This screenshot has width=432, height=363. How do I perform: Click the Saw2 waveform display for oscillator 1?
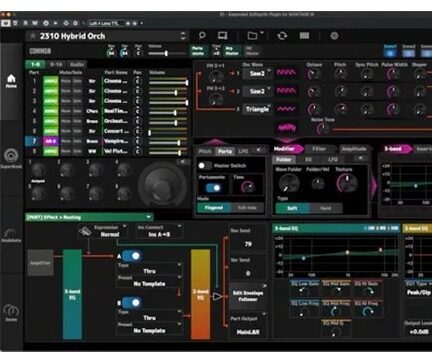[x=286, y=72]
